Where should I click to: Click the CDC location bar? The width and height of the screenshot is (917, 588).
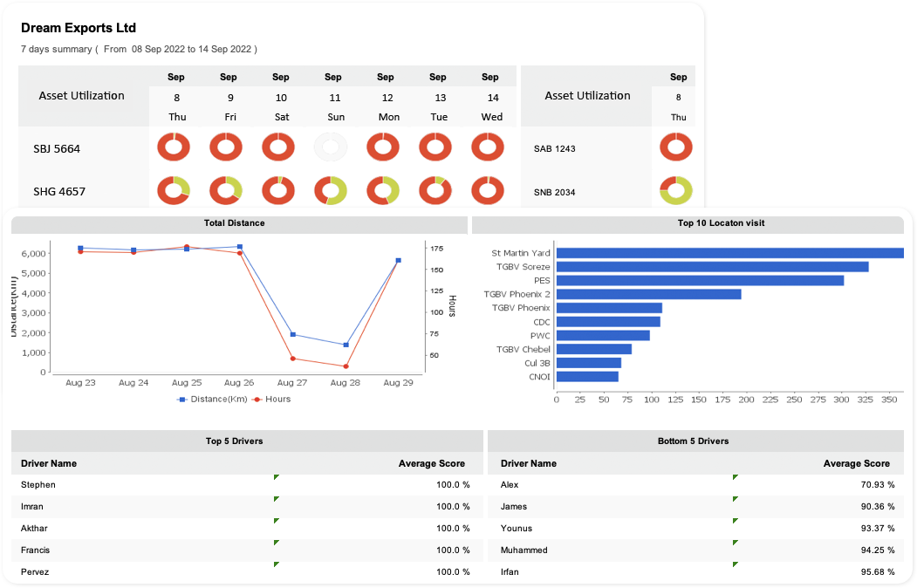coord(608,321)
